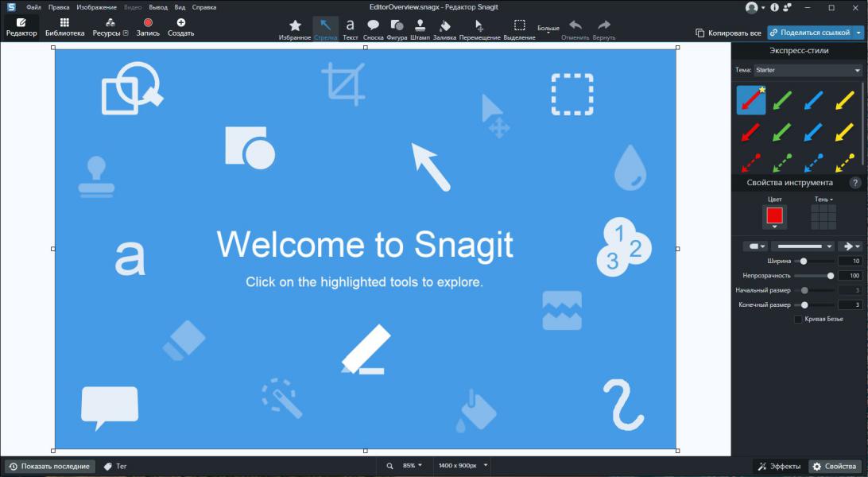Select the Callout (Сноска) tool

click(373, 29)
